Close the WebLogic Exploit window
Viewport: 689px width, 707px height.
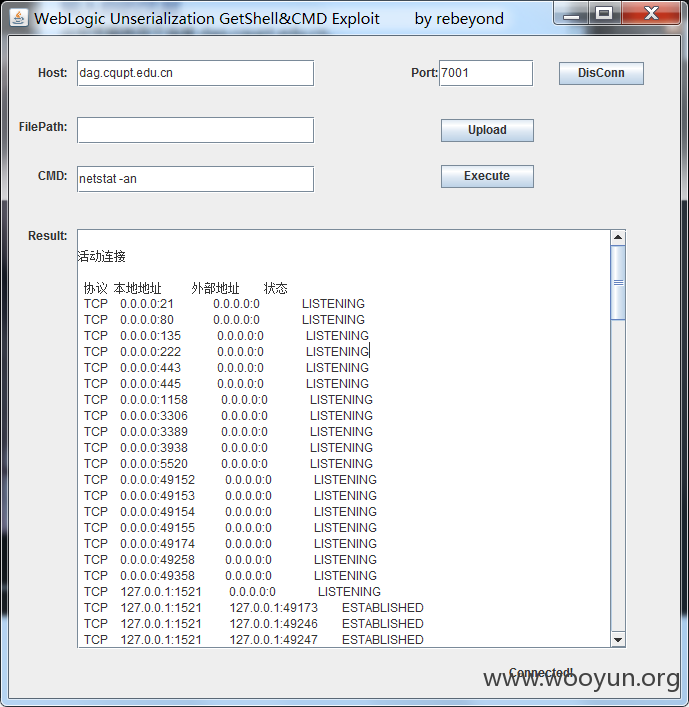651,14
